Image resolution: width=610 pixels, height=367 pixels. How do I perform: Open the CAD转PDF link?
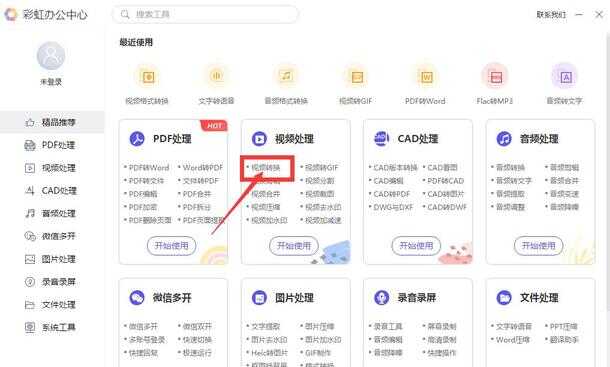[x=392, y=194]
